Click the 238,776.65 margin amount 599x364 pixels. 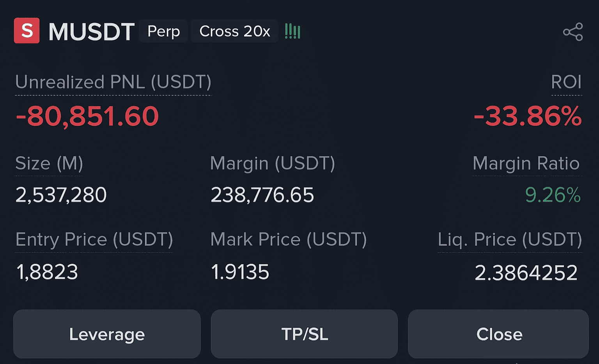click(262, 195)
